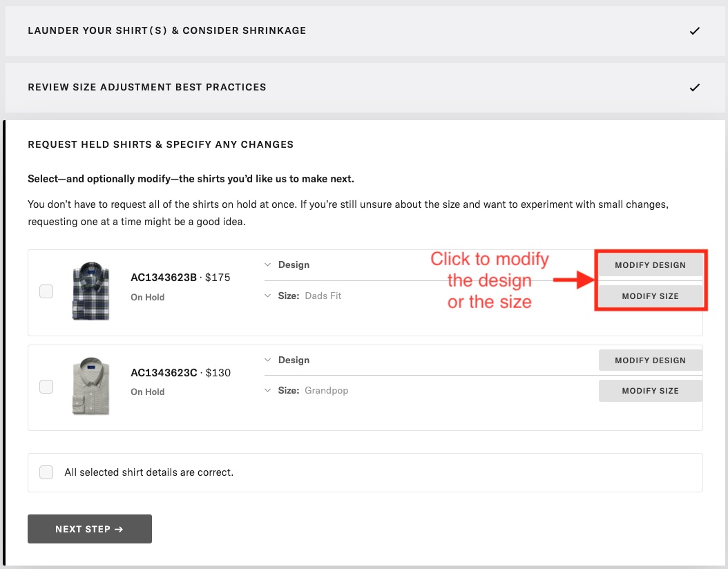The height and width of the screenshot is (569, 728).
Task: Select the checkbox for shirt AC1343623B
Action: point(46,291)
